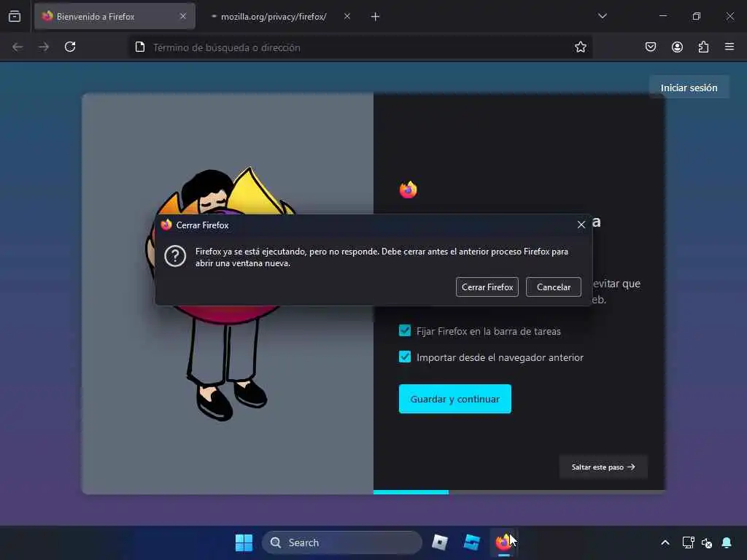
Task: Open the Pocket save icon
Action: pyautogui.click(x=650, y=47)
